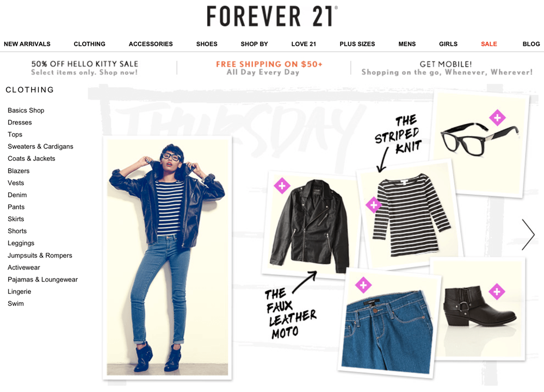The width and height of the screenshot is (544, 392).
Task: Click the model outfit photo
Action: (167, 258)
